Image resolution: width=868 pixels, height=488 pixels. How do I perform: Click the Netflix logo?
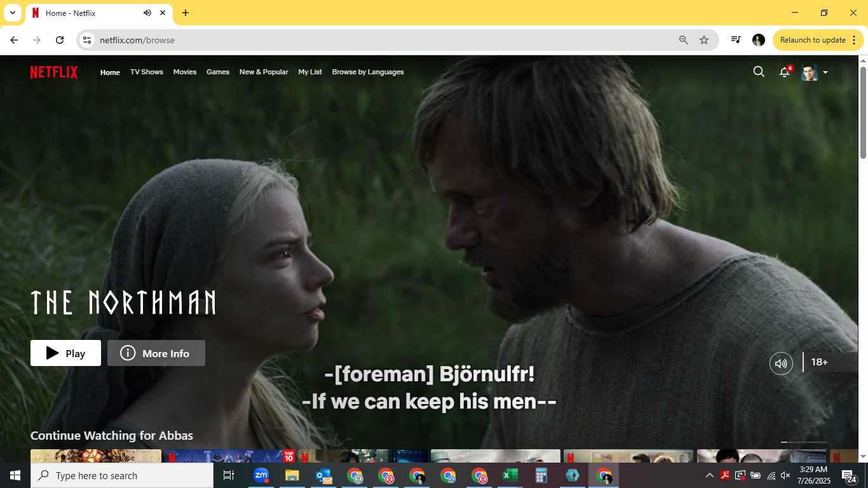coord(54,72)
